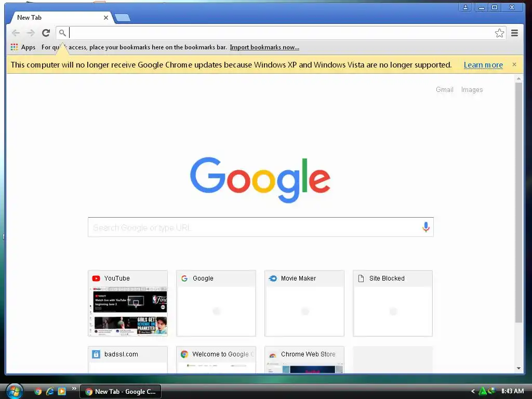
Task: Open the Chrome Web Store tile
Action: 304,360
